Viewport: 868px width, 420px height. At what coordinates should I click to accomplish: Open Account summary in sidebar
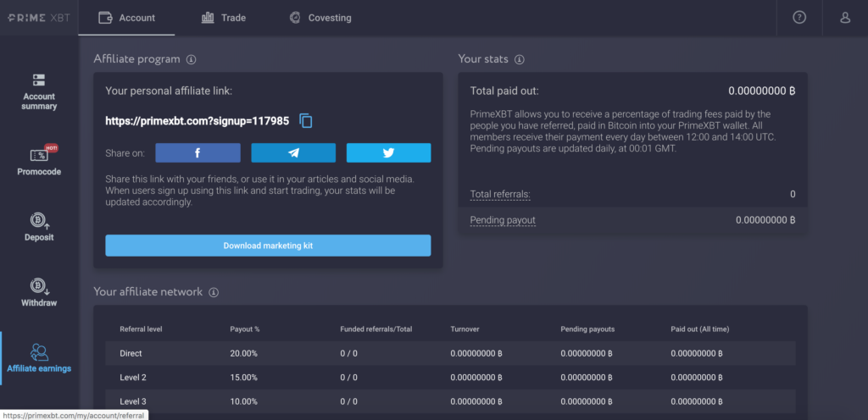pyautogui.click(x=39, y=91)
